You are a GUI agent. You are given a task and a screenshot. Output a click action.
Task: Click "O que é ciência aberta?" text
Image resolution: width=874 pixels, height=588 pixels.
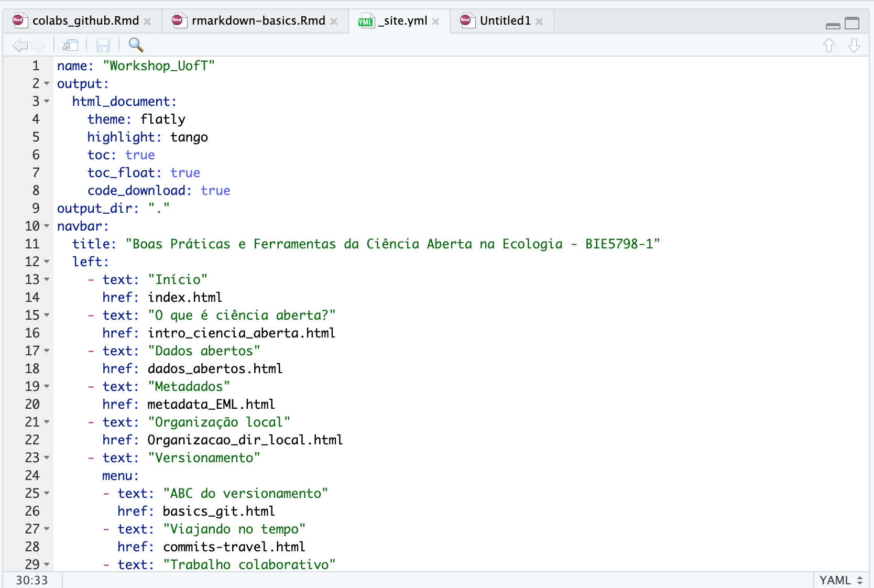(242, 315)
